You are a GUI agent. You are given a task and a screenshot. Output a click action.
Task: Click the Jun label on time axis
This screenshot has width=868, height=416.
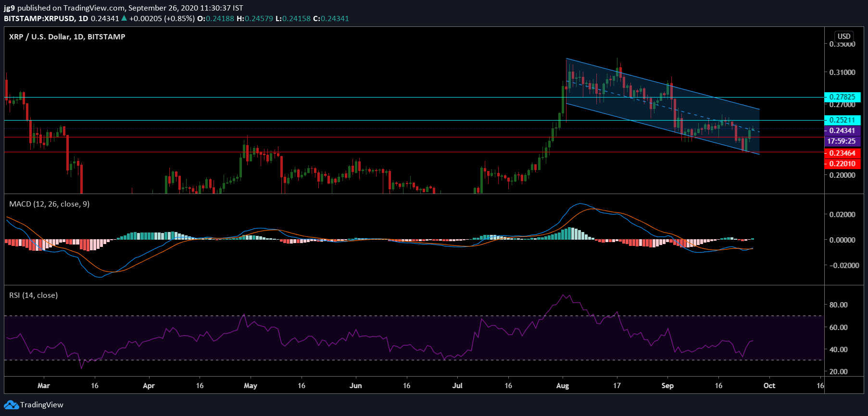355,386
